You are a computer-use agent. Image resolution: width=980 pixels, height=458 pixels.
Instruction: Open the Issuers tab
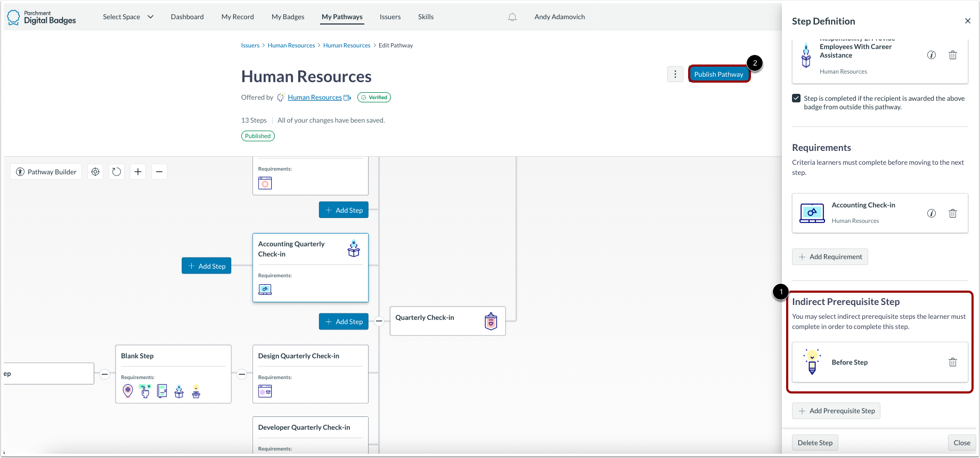tap(390, 17)
